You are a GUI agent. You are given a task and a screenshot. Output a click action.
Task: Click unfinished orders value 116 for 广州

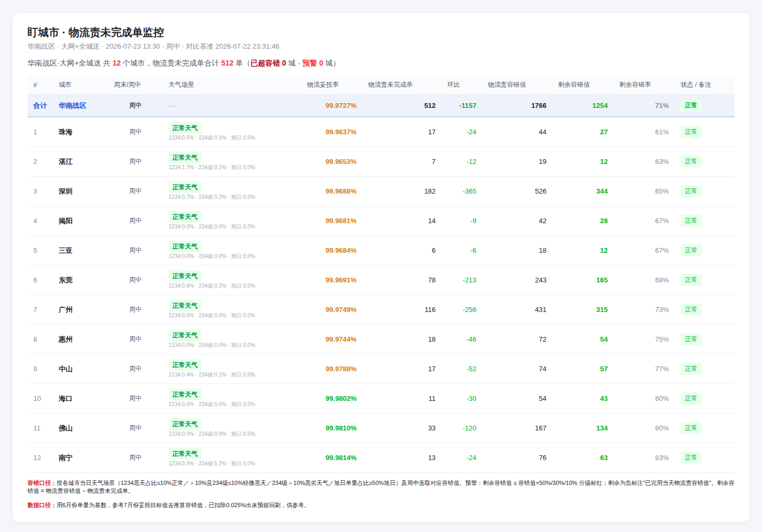click(x=430, y=310)
